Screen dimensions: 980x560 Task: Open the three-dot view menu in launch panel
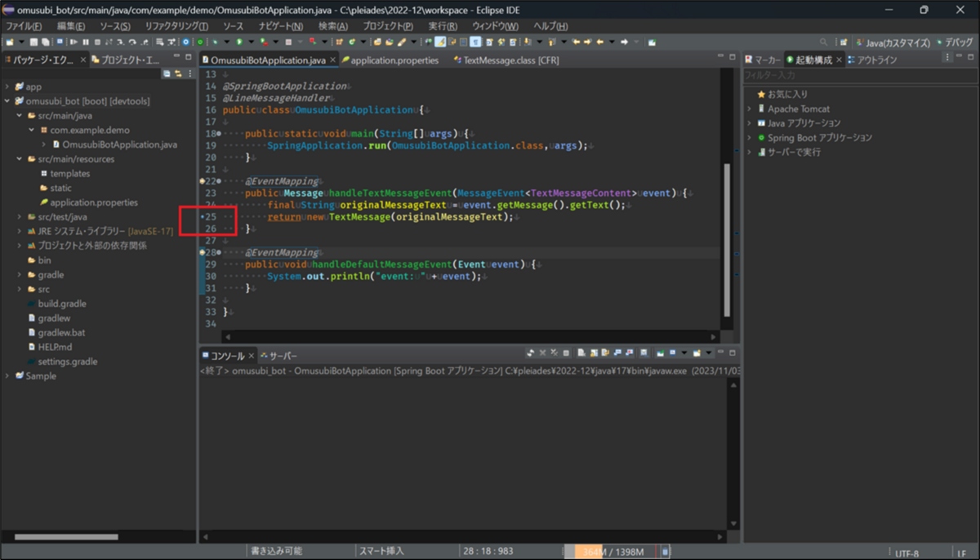pyautogui.click(x=947, y=59)
